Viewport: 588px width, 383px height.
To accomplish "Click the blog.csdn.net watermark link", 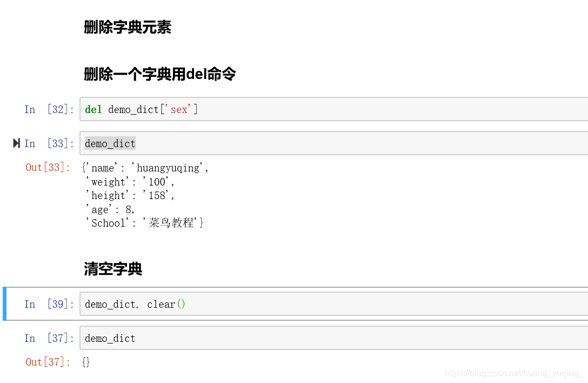I will (513, 373).
